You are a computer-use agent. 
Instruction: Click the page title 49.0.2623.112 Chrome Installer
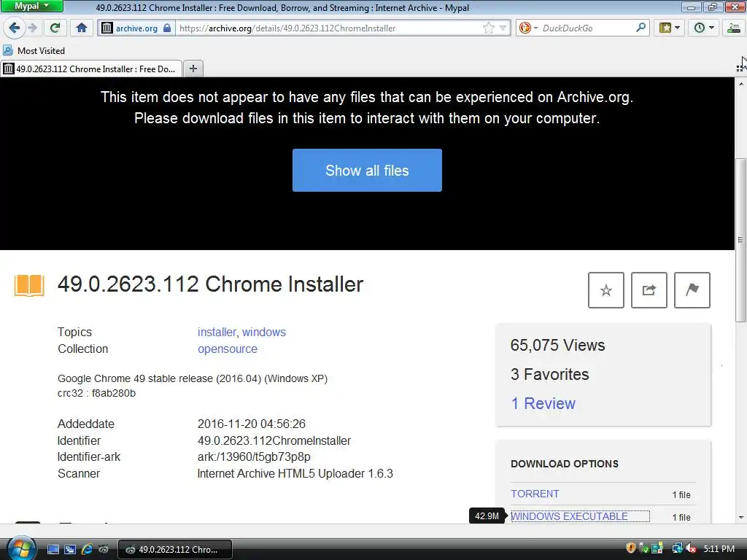210,284
